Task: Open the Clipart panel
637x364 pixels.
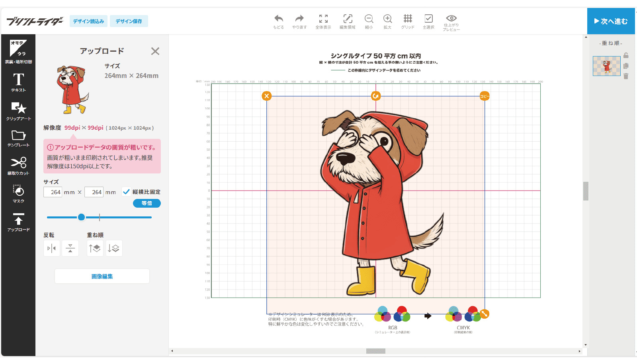Action: click(x=18, y=111)
